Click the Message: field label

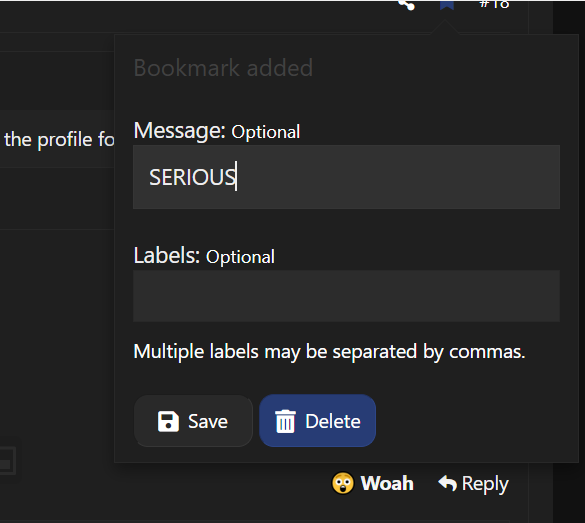click(x=180, y=131)
